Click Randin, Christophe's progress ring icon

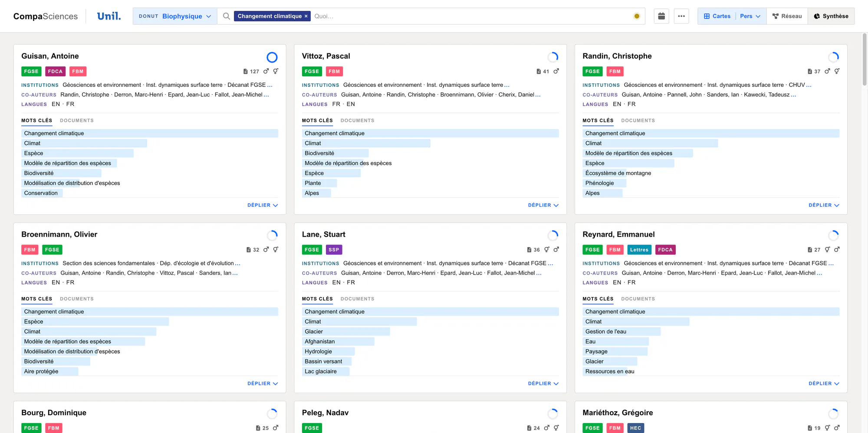[833, 57]
